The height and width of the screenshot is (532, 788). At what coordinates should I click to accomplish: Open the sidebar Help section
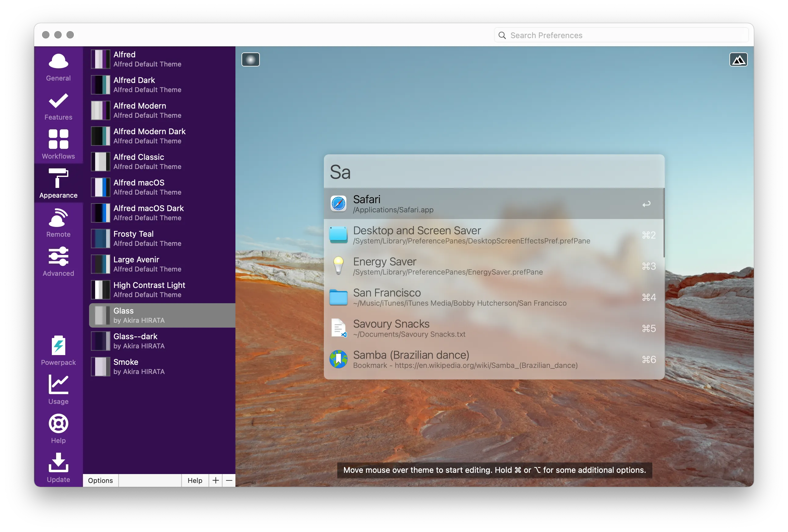click(58, 429)
